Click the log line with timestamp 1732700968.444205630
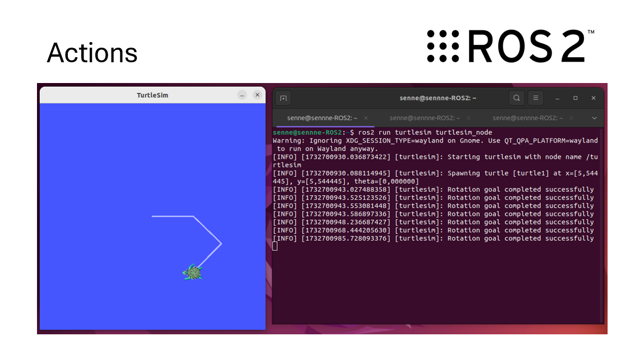This screenshot has height=359, width=644. [x=433, y=231]
